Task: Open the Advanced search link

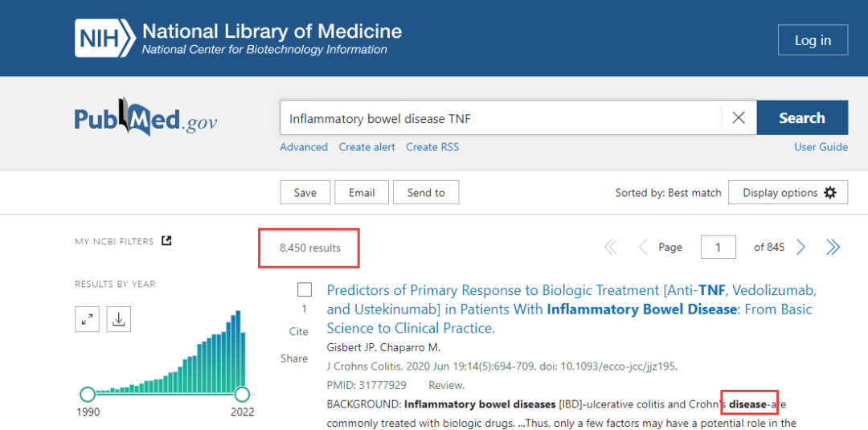Action: pyautogui.click(x=304, y=147)
